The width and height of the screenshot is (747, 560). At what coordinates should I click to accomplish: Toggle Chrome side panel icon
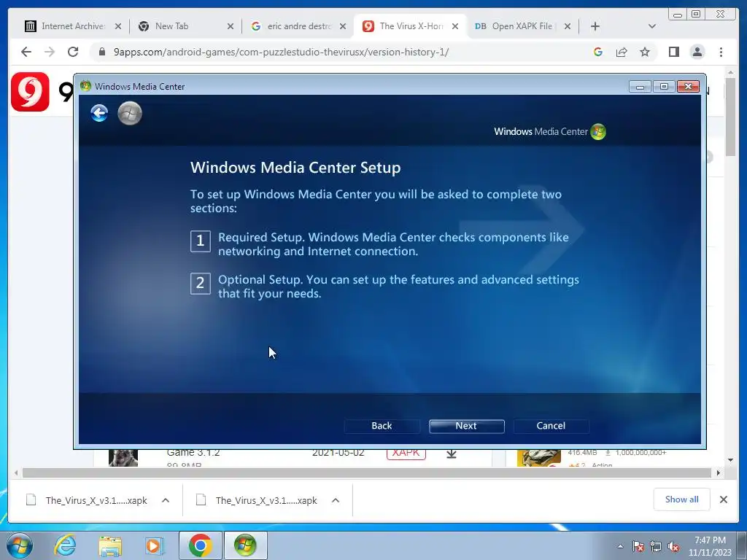[x=673, y=52]
